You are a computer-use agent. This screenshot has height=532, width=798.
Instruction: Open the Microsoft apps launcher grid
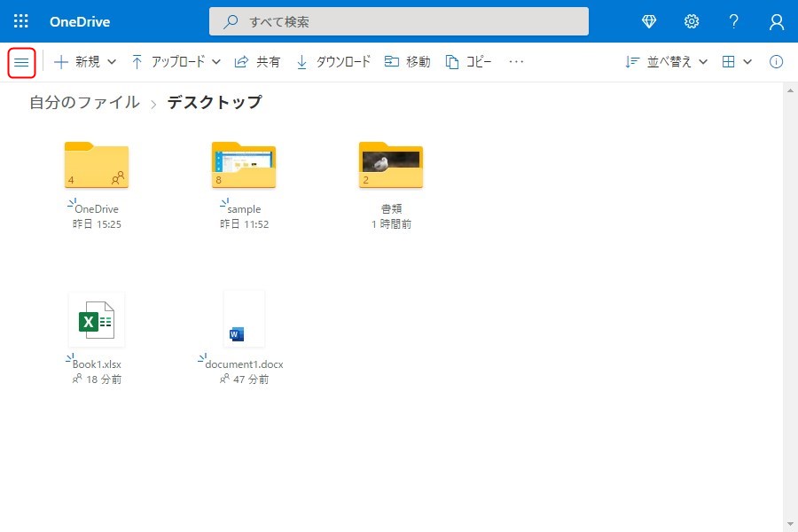(x=21, y=21)
